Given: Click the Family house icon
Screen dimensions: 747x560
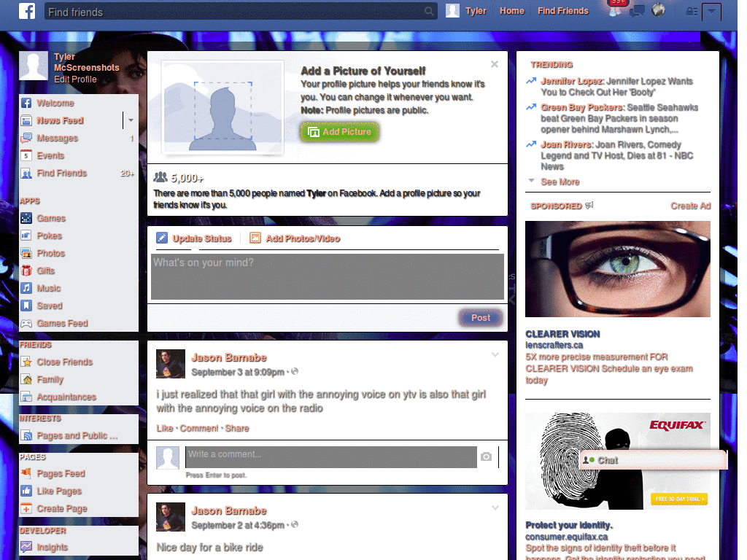Looking at the screenshot, I should tap(26, 379).
